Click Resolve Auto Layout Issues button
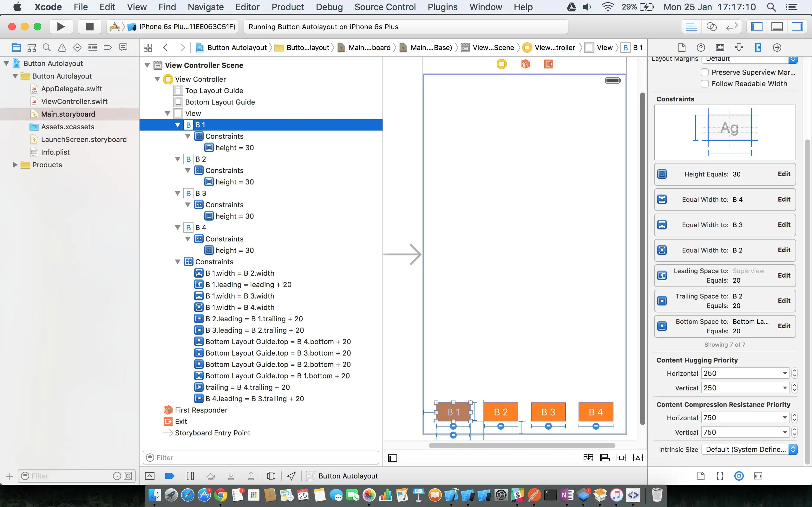The height and width of the screenshot is (507, 812). point(638,458)
